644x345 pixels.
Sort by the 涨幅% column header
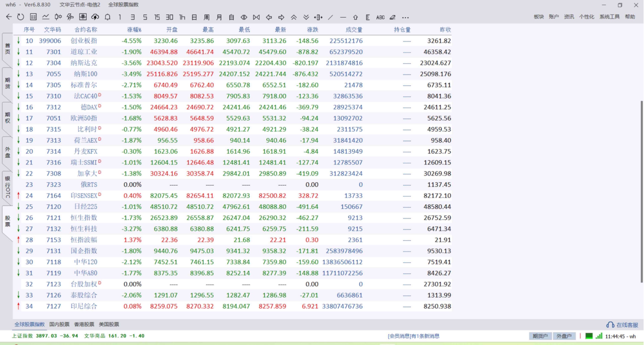[134, 30]
